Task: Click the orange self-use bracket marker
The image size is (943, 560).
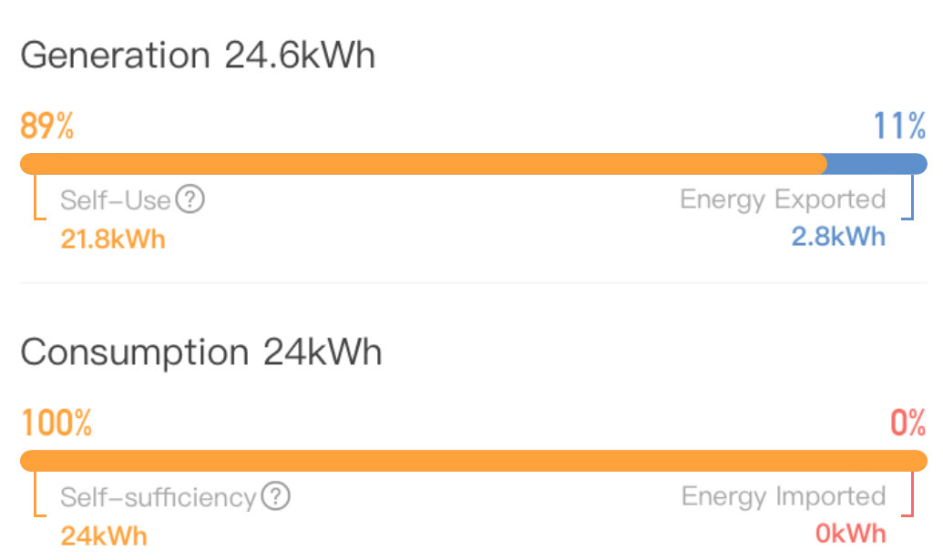Action: [x=39, y=197]
